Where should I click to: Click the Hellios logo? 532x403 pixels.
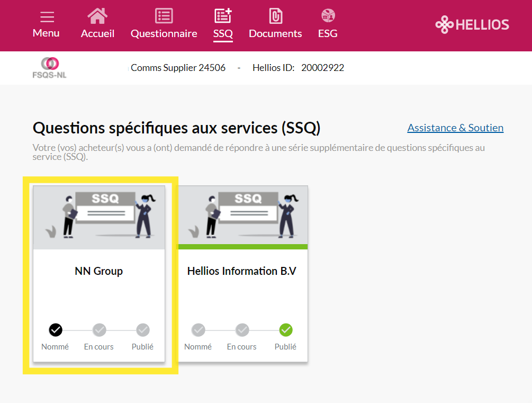click(x=472, y=24)
